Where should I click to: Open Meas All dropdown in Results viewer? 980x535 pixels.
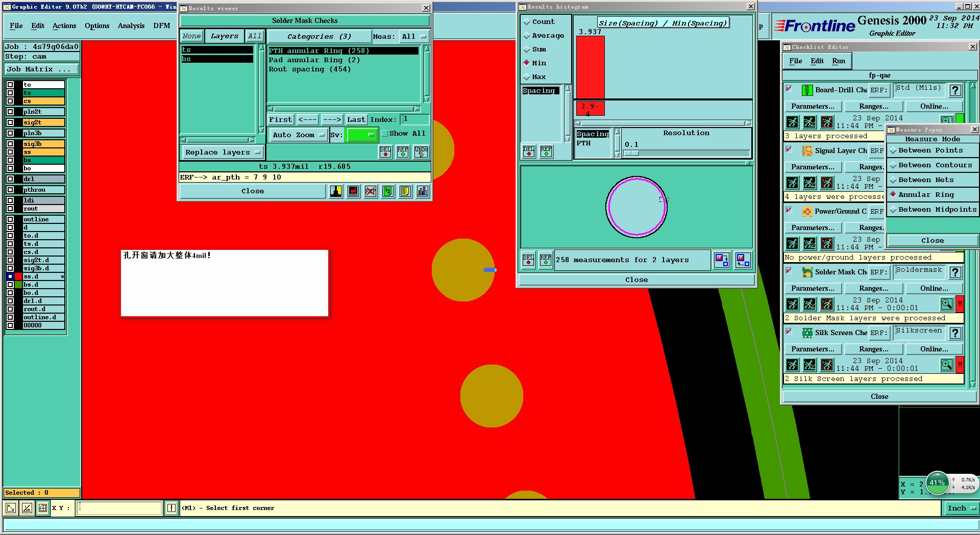(413, 37)
